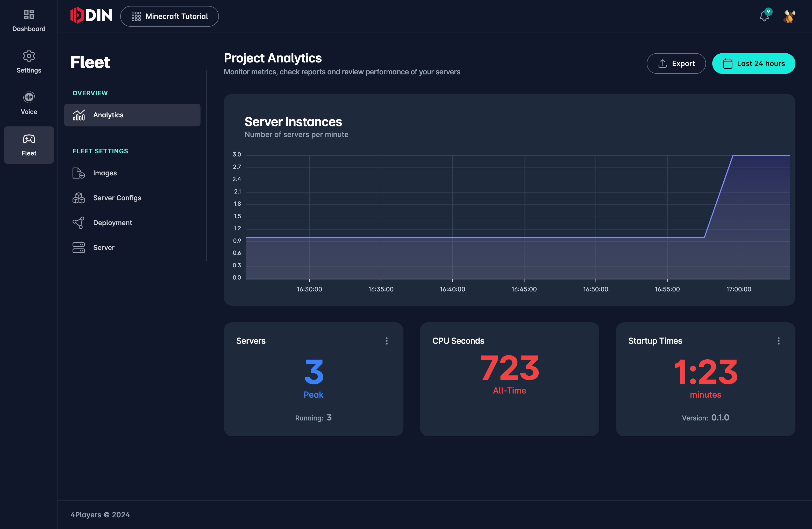Click the Fleet panel heading
Image resolution: width=812 pixels, height=529 pixels.
[x=90, y=62]
